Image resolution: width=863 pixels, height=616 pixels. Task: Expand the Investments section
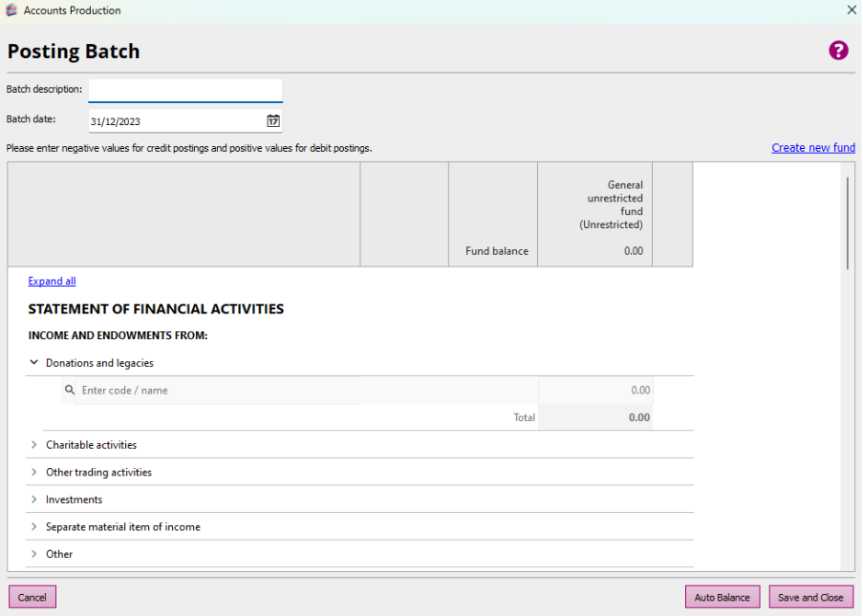(x=34, y=499)
